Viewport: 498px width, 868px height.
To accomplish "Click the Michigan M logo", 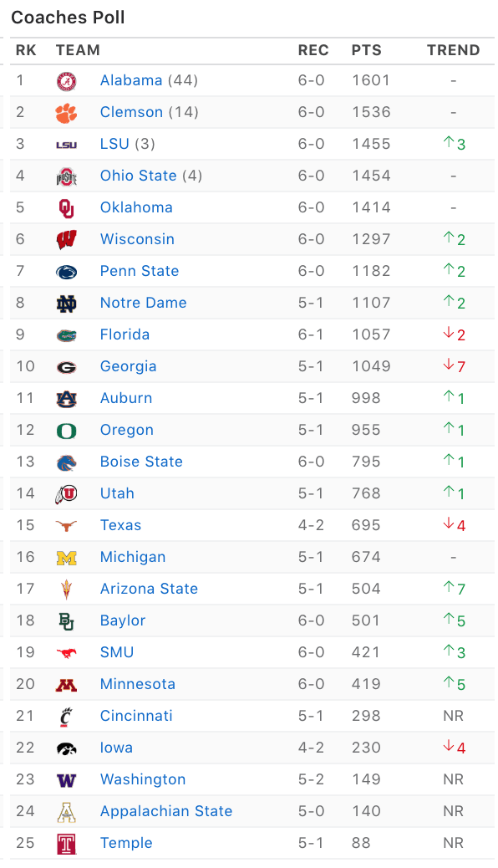I will (66, 558).
